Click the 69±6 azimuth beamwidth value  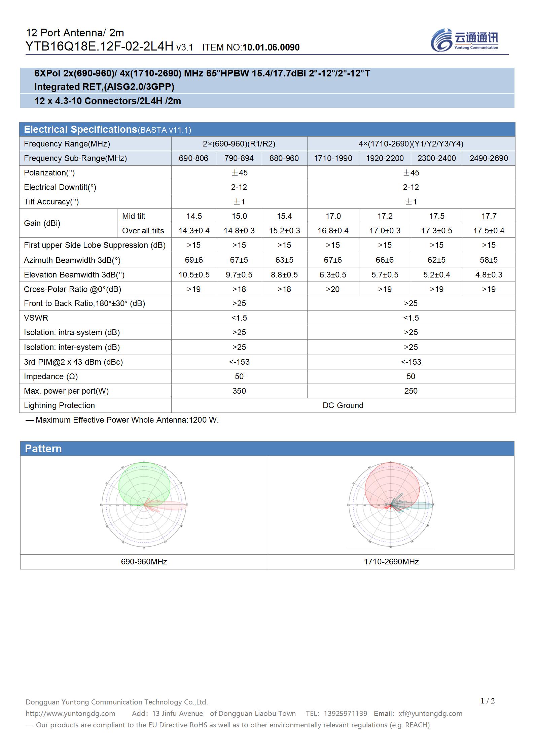click(x=194, y=260)
